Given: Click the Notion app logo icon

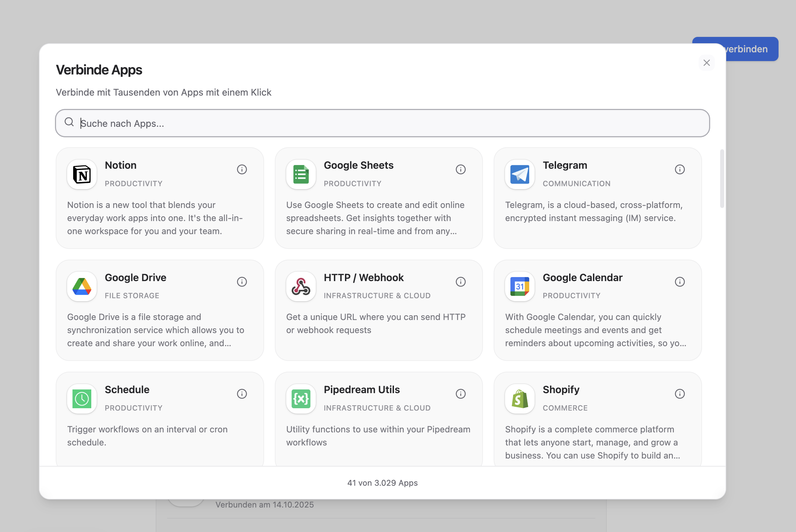Looking at the screenshot, I should (82, 174).
